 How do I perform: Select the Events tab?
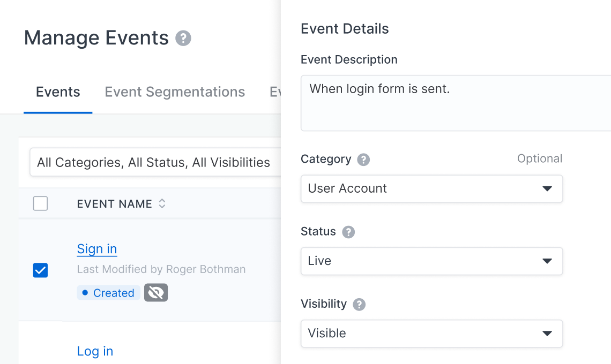[57, 92]
